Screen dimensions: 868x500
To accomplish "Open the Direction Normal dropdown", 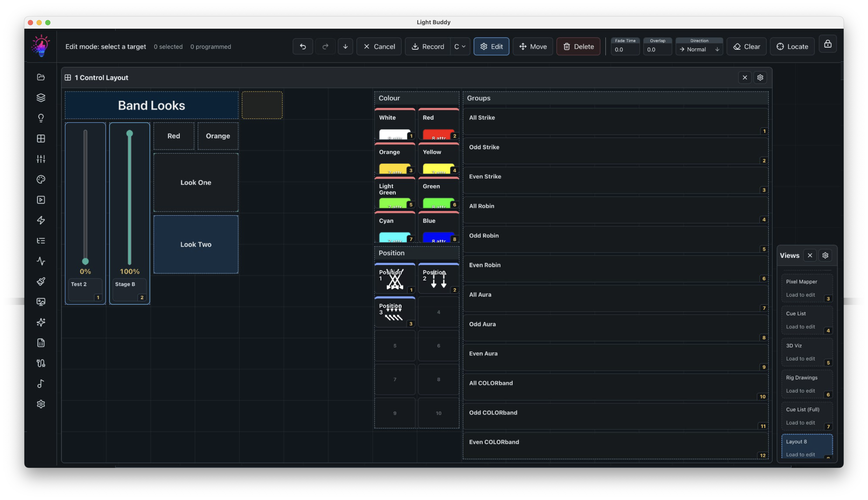I will [x=699, y=49].
